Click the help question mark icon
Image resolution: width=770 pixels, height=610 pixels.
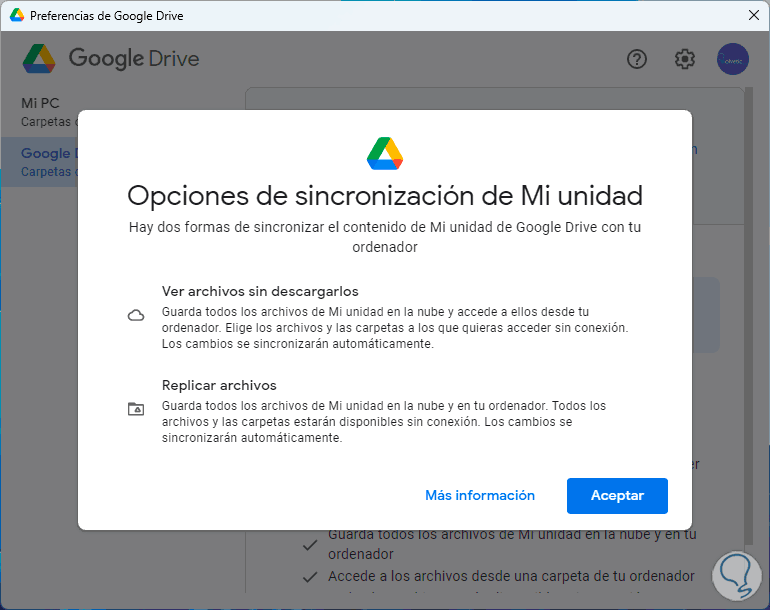pos(637,59)
